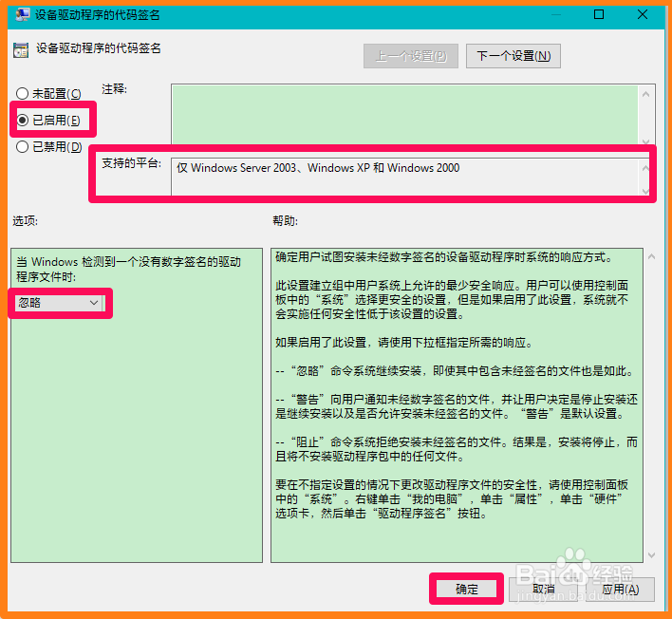Click the 注释 box scroll down arrow
Screen dimensions: 672x619
645,141
